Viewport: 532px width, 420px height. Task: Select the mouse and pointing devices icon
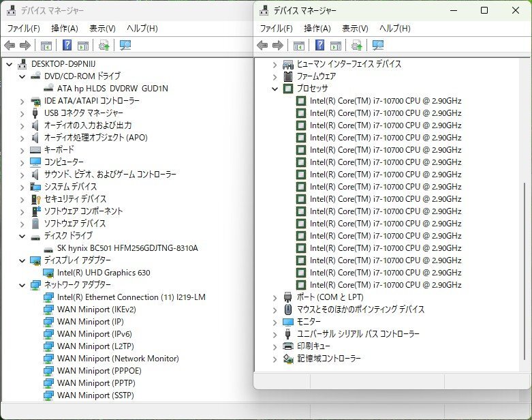pyautogui.click(x=287, y=310)
